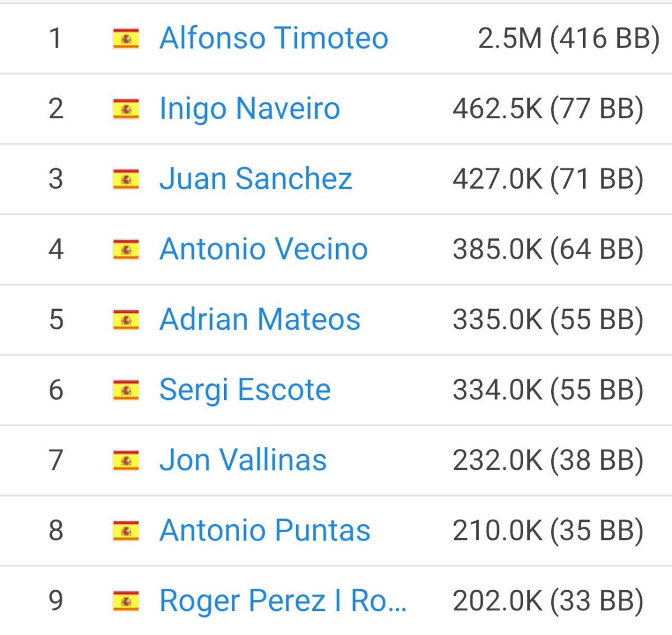This screenshot has height=635, width=672.
Task: Click the Spain flag beside Sergi Escote
Action: point(126,390)
